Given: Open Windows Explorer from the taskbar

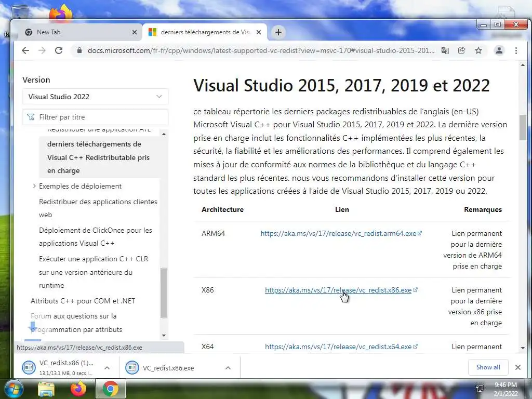Looking at the screenshot, I should (46, 390).
